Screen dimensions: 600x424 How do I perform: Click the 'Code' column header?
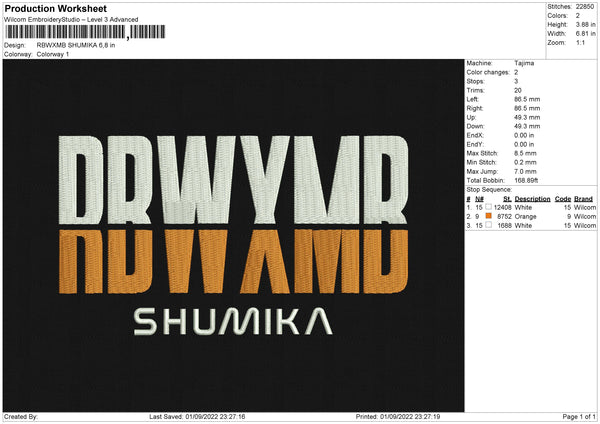tap(563, 199)
